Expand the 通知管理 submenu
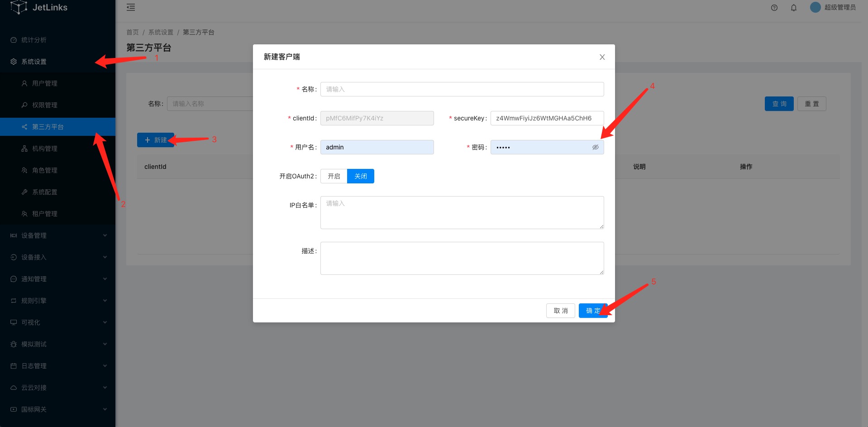Image resolution: width=868 pixels, height=427 pixels. 58,279
